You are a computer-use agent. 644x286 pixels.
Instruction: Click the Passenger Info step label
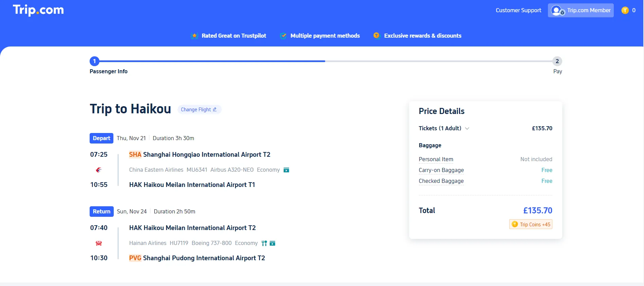click(109, 71)
